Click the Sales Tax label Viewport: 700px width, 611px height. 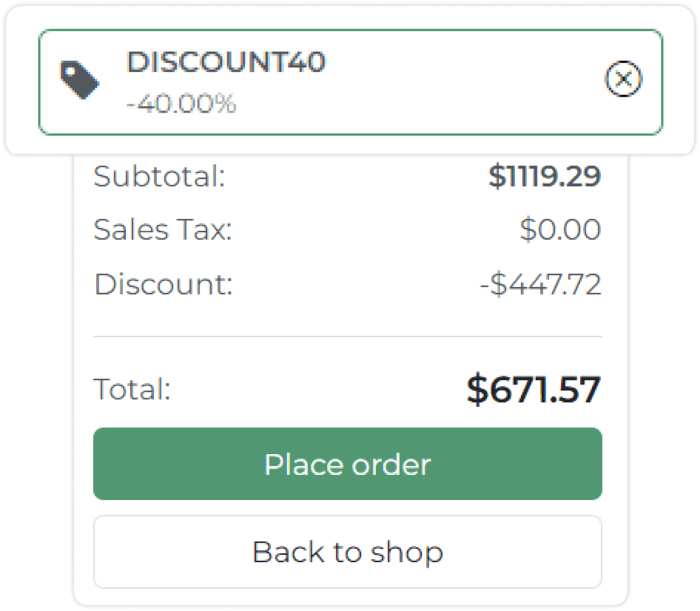point(163,230)
